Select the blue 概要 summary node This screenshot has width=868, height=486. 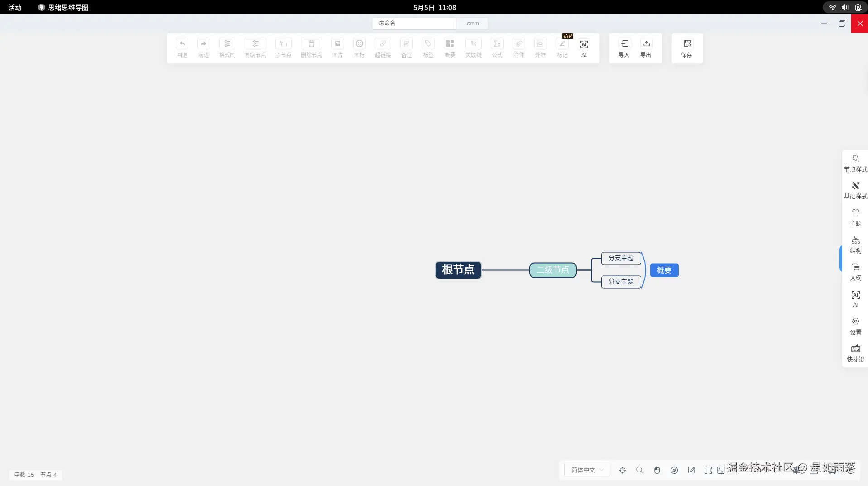(664, 270)
